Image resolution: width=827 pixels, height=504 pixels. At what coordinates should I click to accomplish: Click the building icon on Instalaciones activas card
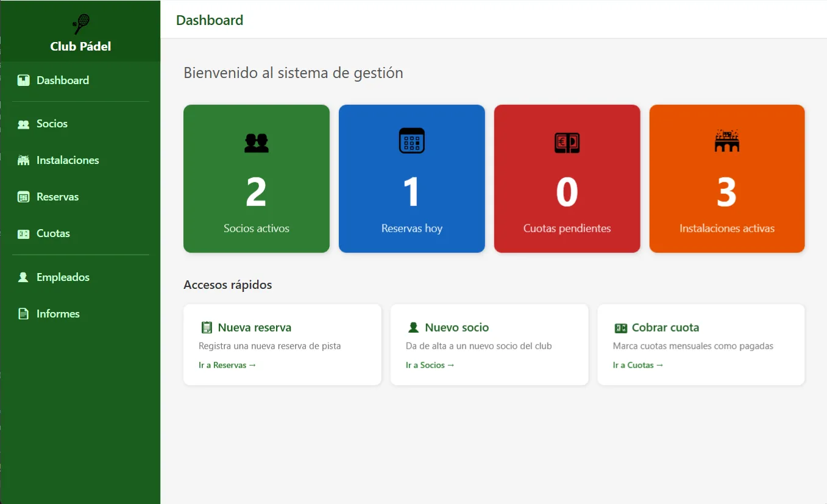click(727, 141)
